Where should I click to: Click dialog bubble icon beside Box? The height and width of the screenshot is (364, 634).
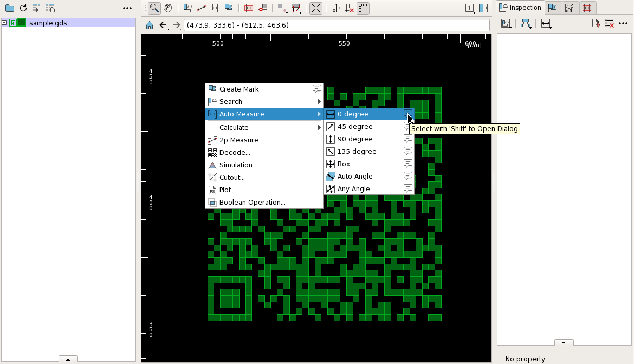coord(408,164)
